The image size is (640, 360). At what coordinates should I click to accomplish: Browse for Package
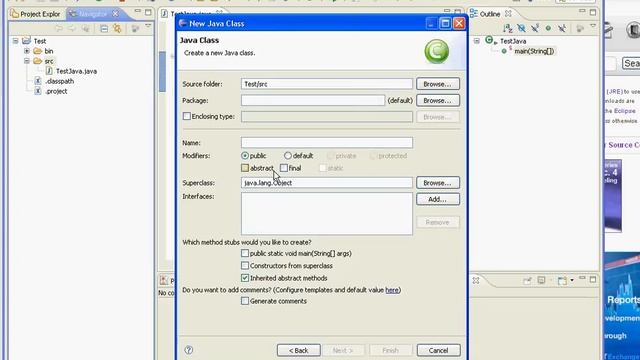pyautogui.click(x=438, y=100)
